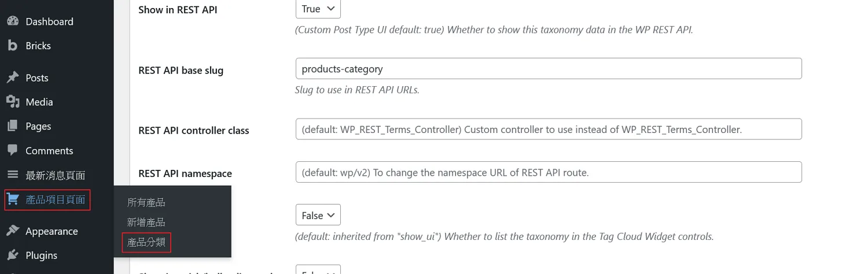The height and width of the screenshot is (274, 868).
Task: Open 產品分類 from the flyout submenu
Action: coord(146,242)
